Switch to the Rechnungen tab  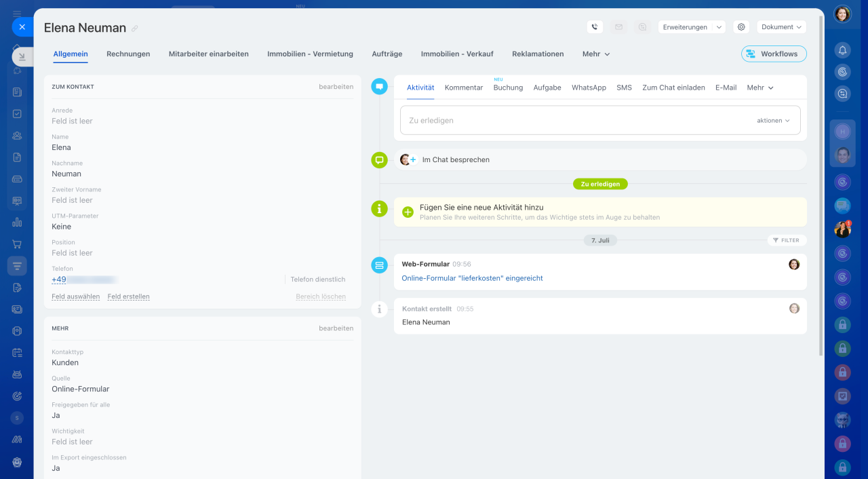click(128, 54)
